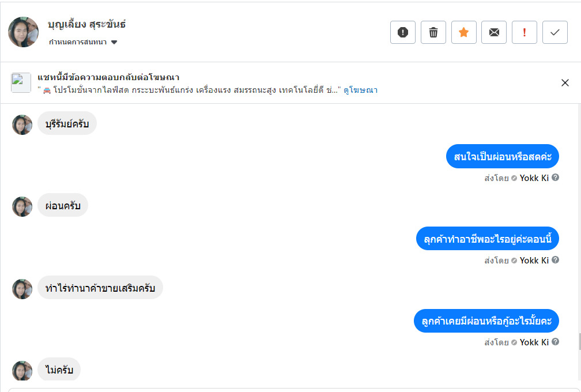The height and width of the screenshot is (392, 581).
Task: Click help icon under สนใจเป็นผ่อนหรือสดค่ะ message
Action: tap(555, 178)
